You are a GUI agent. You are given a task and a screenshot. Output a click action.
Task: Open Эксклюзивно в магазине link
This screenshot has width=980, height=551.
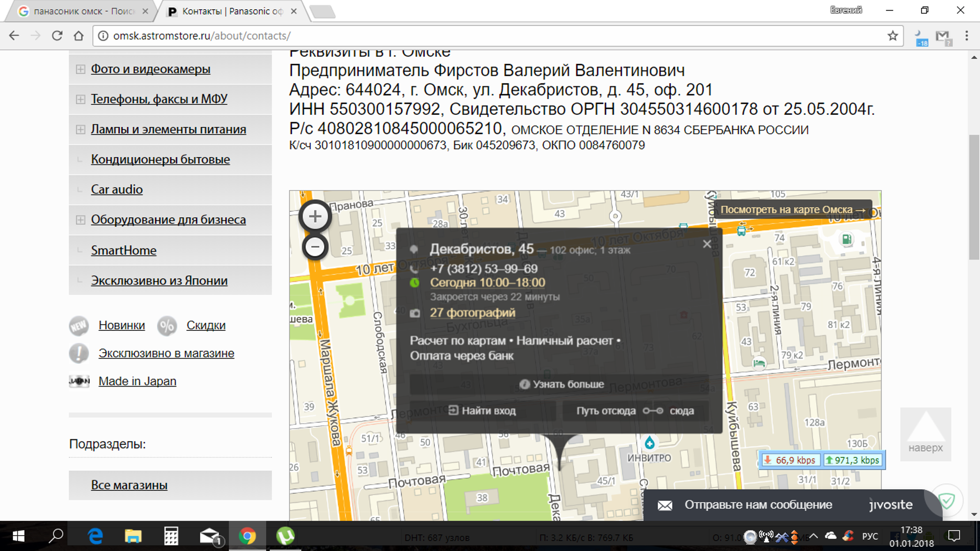point(166,353)
